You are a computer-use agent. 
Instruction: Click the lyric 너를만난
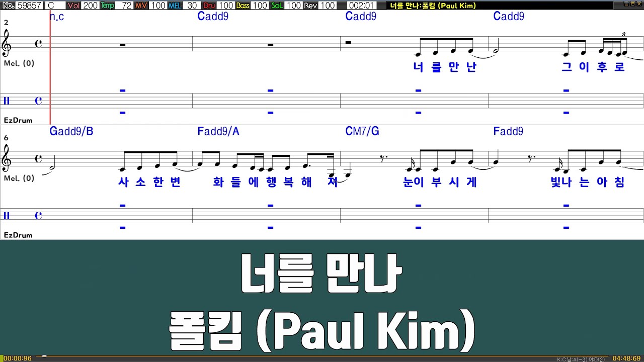coord(444,67)
